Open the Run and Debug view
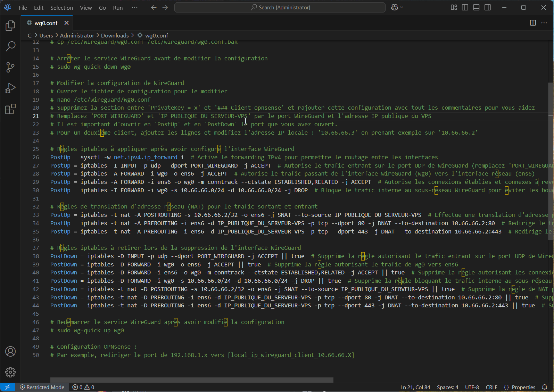The width and height of the screenshot is (554, 392). click(10, 88)
